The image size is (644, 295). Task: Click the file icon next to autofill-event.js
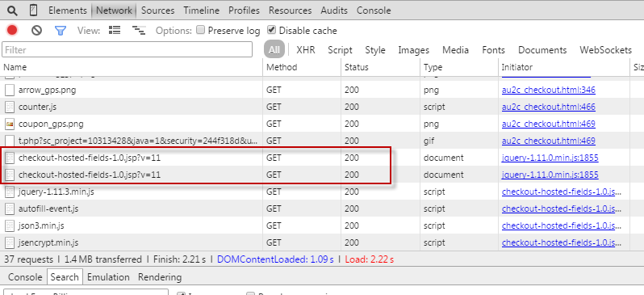pos(10,209)
